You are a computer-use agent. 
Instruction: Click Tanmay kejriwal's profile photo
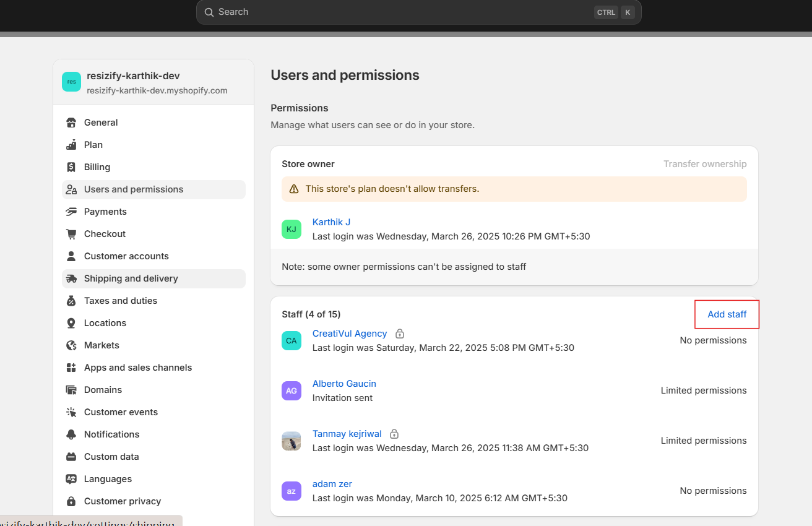click(x=292, y=441)
